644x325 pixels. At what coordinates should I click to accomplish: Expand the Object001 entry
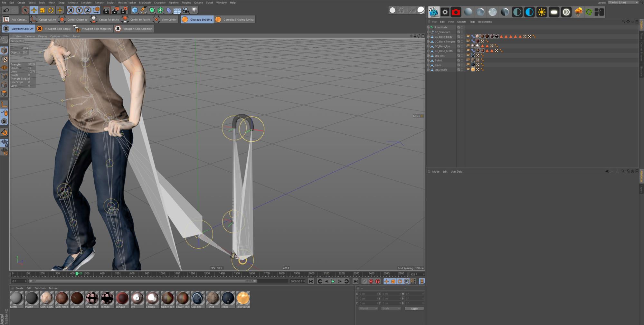(x=428, y=70)
